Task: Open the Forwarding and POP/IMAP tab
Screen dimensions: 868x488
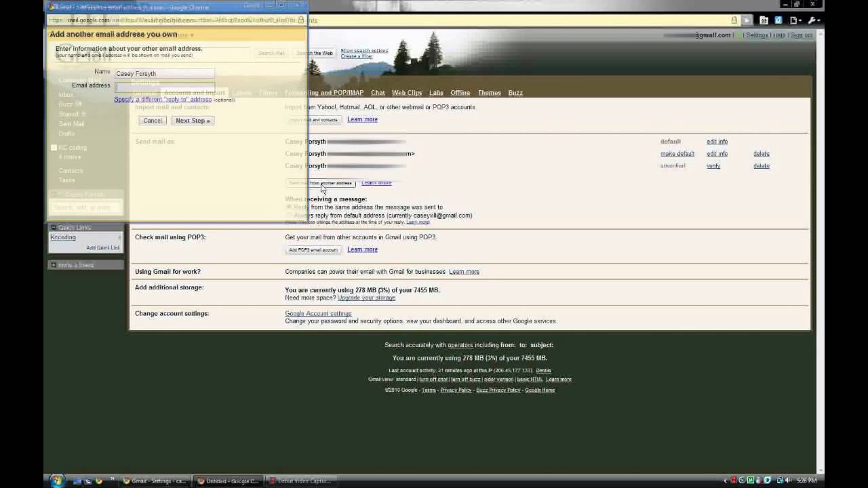Action: click(x=324, y=93)
